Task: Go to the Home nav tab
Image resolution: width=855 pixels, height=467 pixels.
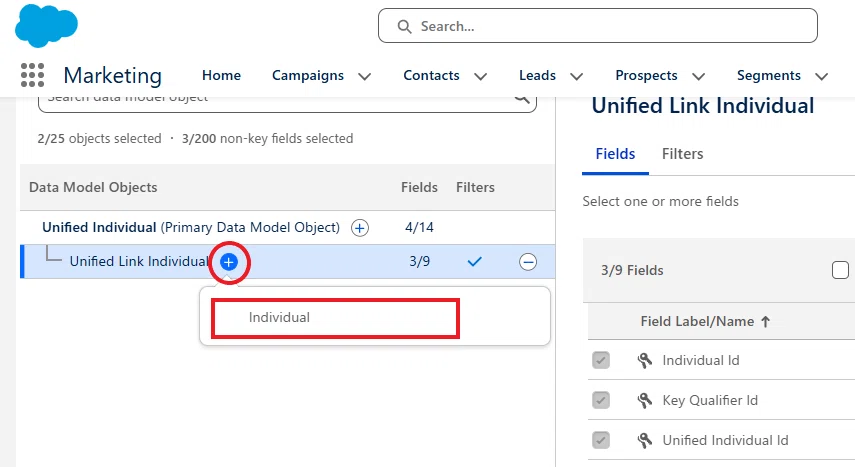Action: point(221,75)
